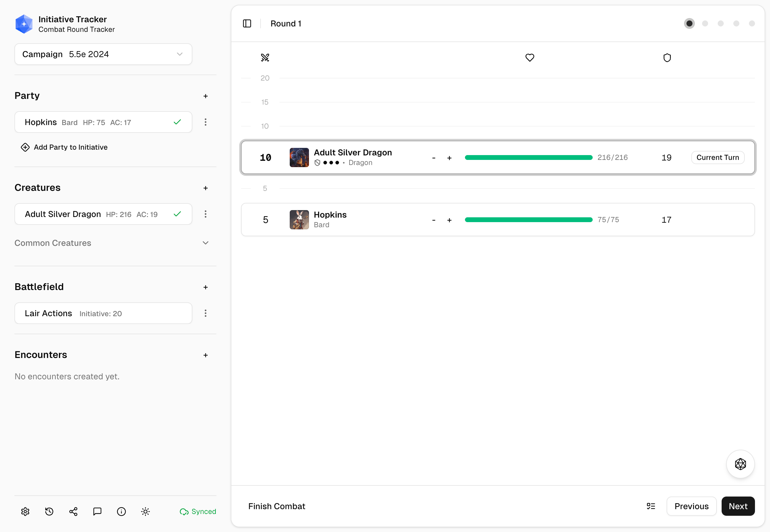Toggle Hopkins checkmark in Party list
The image size is (770, 532).
tap(177, 122)
